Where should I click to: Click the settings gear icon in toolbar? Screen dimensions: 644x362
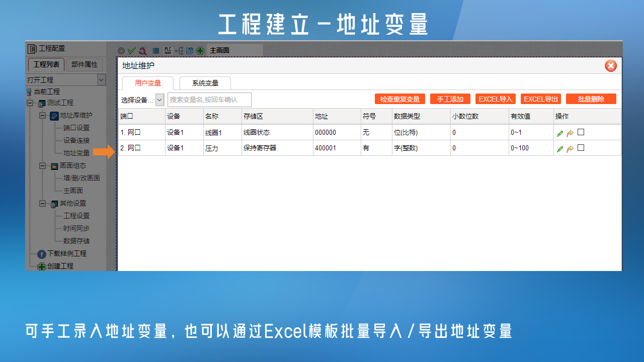[x=121, y=51]
